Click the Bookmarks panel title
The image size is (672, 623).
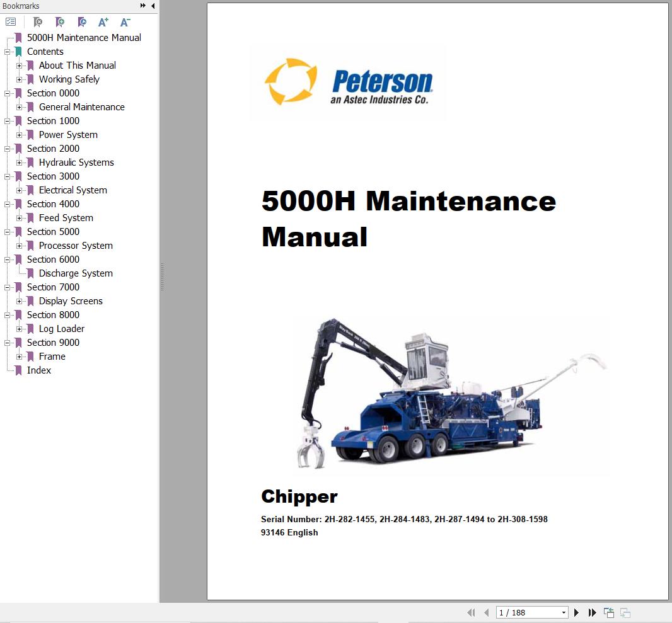click(21, 6)
